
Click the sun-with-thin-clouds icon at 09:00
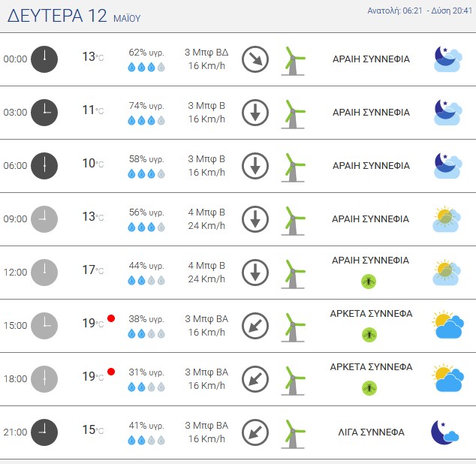coord(447,219)
